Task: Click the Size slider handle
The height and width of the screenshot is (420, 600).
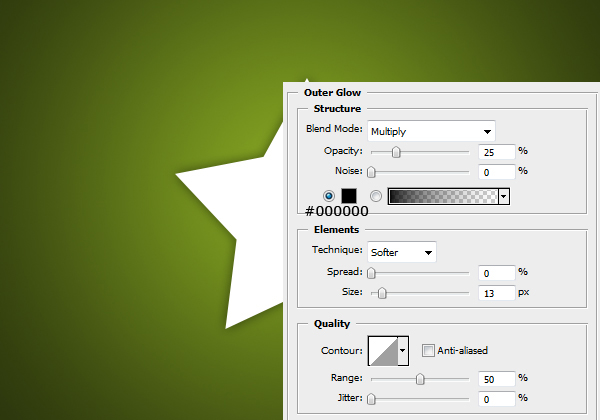Action: coord(382,293)
